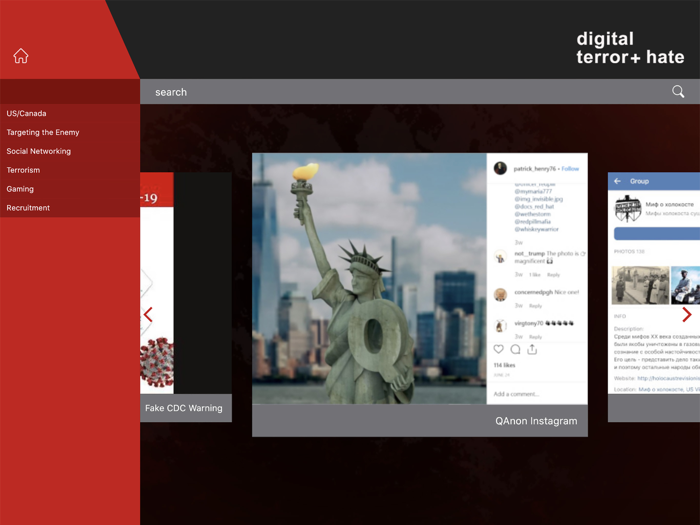Follow the patrick_henry76 account

[x=570, y=169]
